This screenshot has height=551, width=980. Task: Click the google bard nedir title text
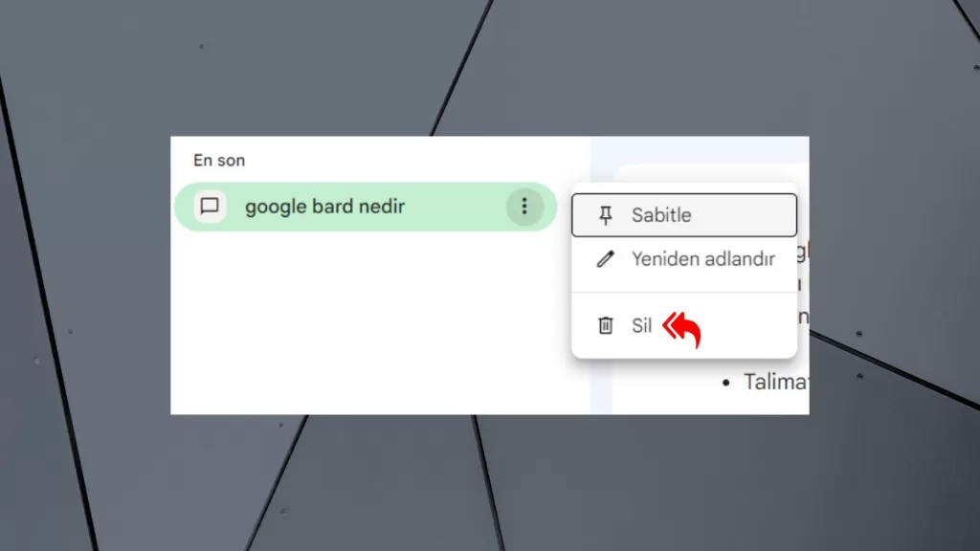324,207
